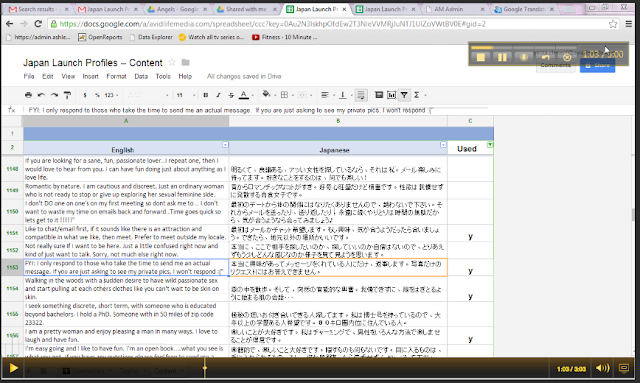This screenshot has height=383, width=640.
Task: Open the merge cells dropdown
Action: 304,95
